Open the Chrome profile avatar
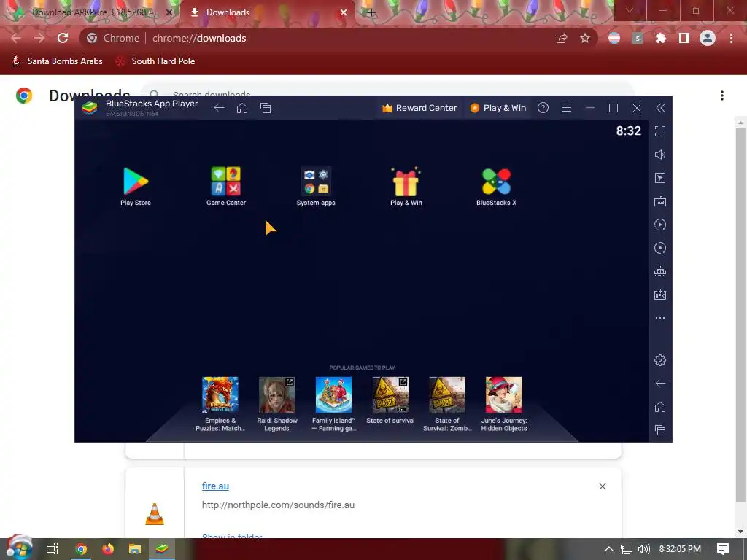 click(708, 38)
